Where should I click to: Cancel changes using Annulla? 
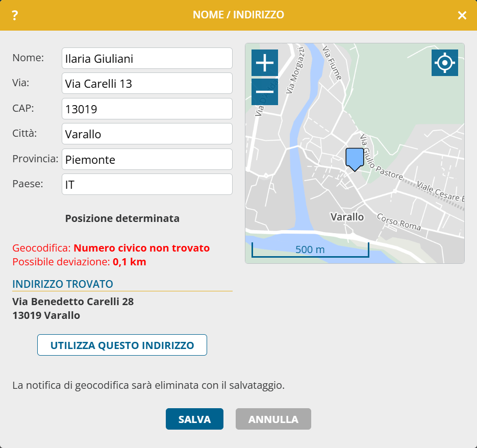273,419
